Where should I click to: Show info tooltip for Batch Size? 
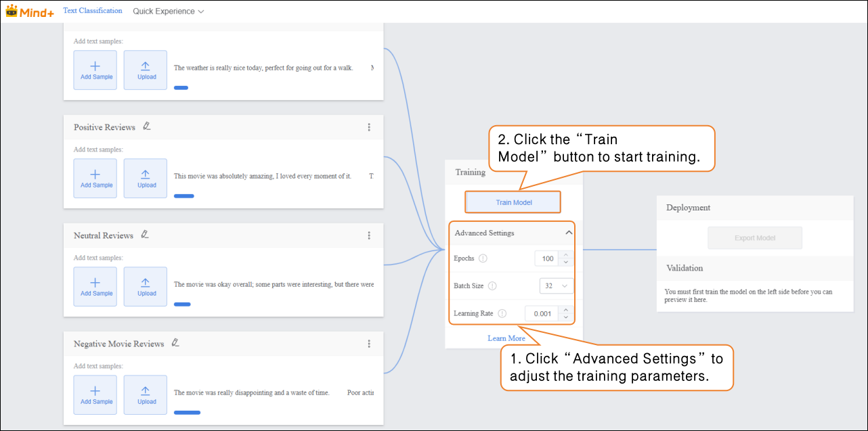click(492, 286)
